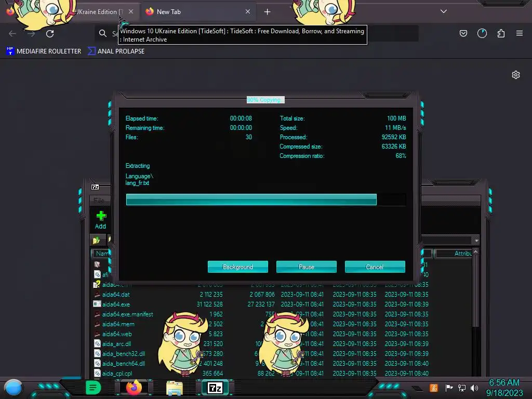Image resolution: width=532 pixels, height=399 pixels.
Task: Switch to the UKraine Edition tab
Action: click(x=97, y=12)
